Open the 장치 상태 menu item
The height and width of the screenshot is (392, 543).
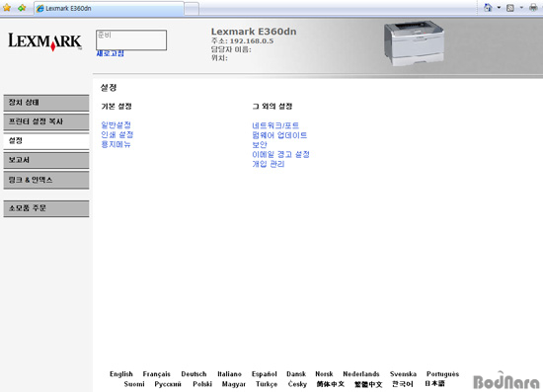click(x=46, y=103)
